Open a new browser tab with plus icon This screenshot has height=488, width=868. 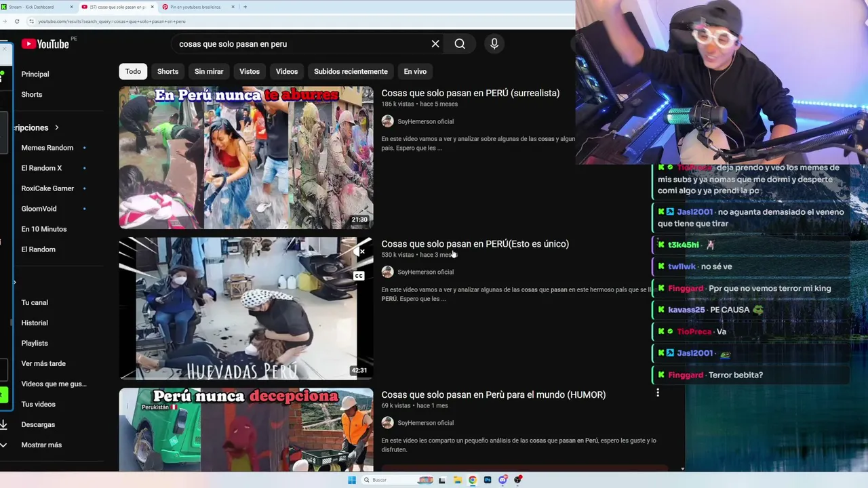click(x=245, y=7)
